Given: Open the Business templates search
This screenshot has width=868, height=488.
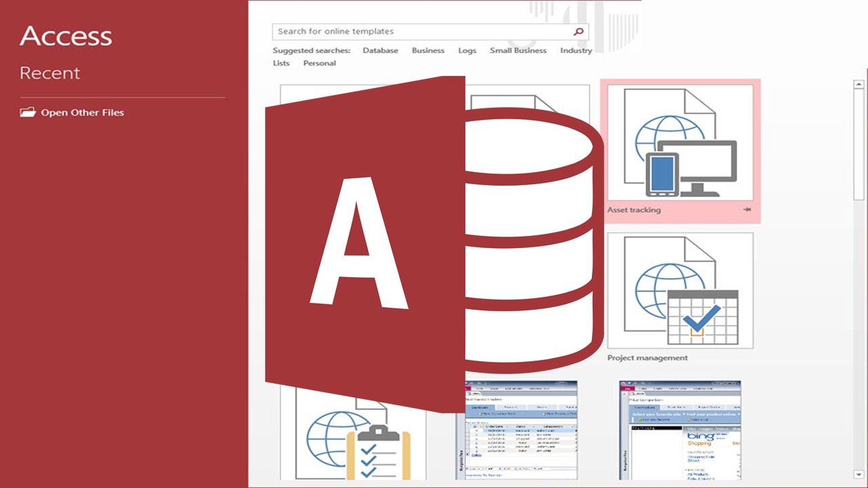Looking at the screenshot, I should pos(428,50).
